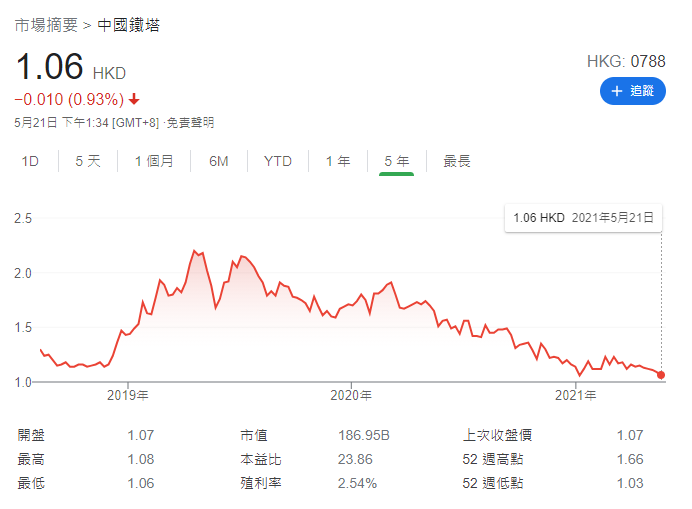Click the red endpoint dot on the chart
The width and height of the screenshot is (692, 509).
point(661,375)
